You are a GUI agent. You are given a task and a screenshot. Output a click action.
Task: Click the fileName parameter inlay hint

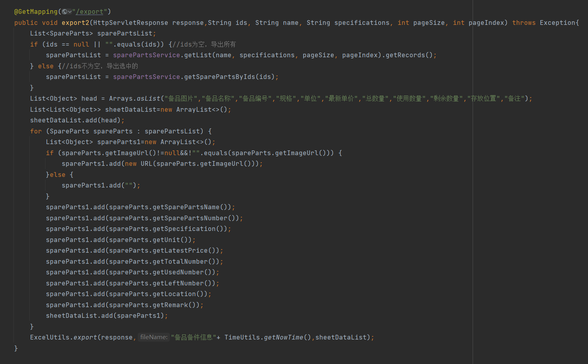click(x=154, y=337)
